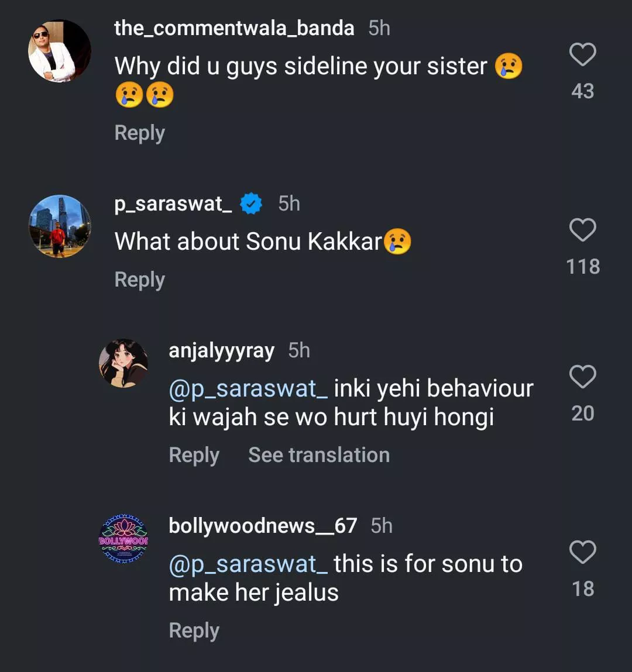Image resolution: width=632 pixels, height=672 pixels.
Task: Reply to p_saraswat_'s comment
Action: click(139, 280)
